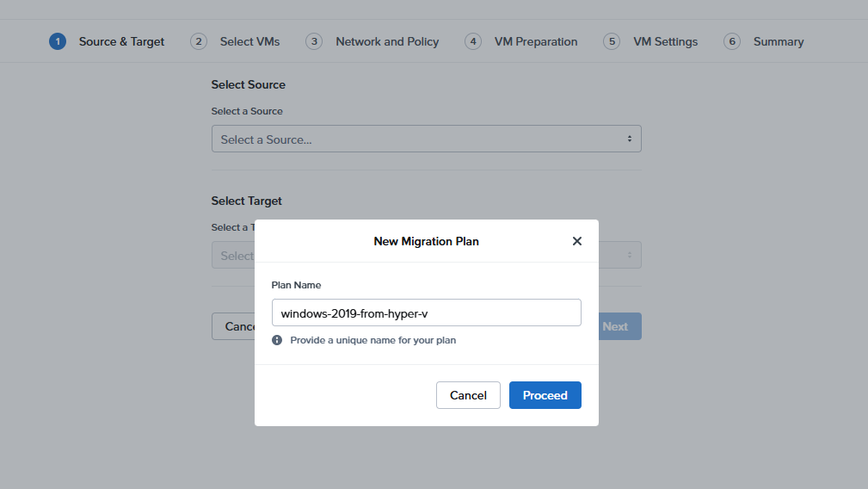Expand the Select Target dropdown arrow
This screenshot has height=489, width=868.
(629, 255)
